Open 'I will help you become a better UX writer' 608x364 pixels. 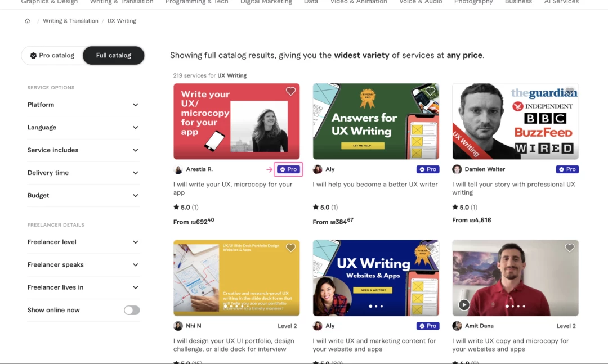pos(375,185)
